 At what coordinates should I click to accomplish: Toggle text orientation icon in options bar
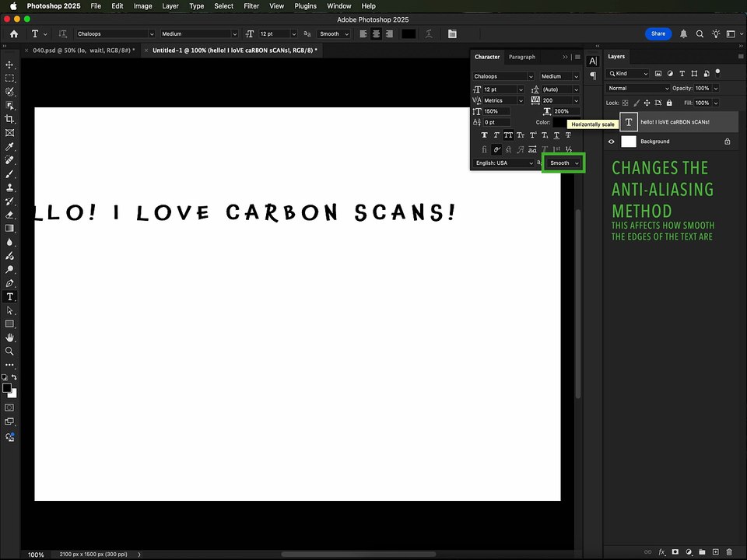pyautogui.click(x=62, y=33)
